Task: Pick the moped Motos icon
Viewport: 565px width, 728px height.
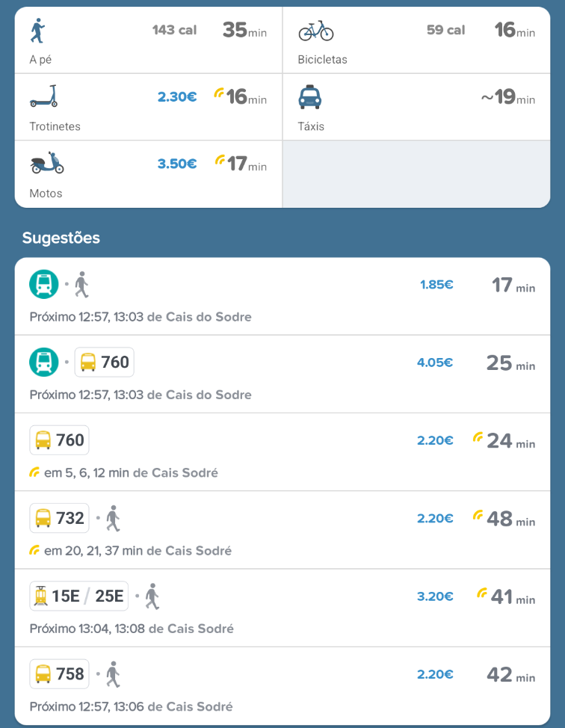Action: (47, 164)
